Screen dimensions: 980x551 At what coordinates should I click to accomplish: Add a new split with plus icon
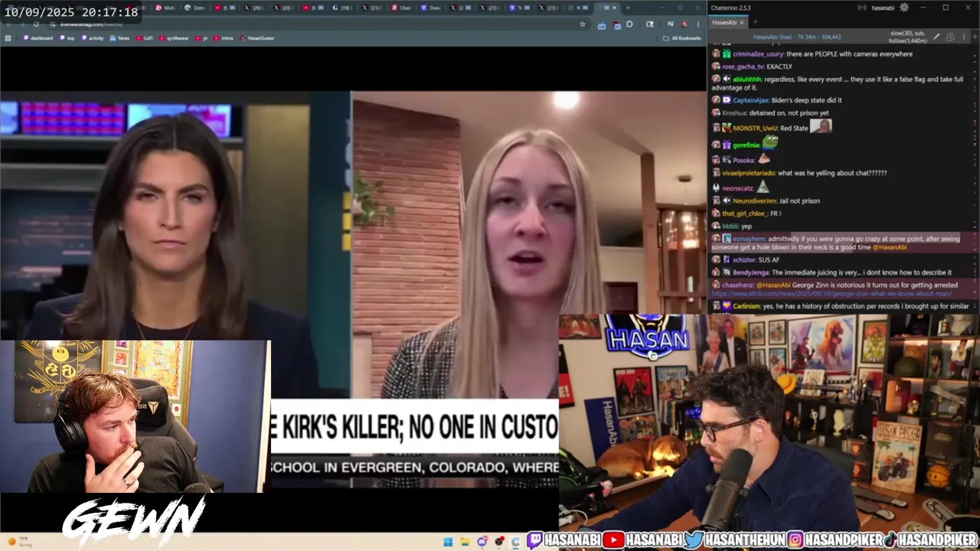click(975, 37)
